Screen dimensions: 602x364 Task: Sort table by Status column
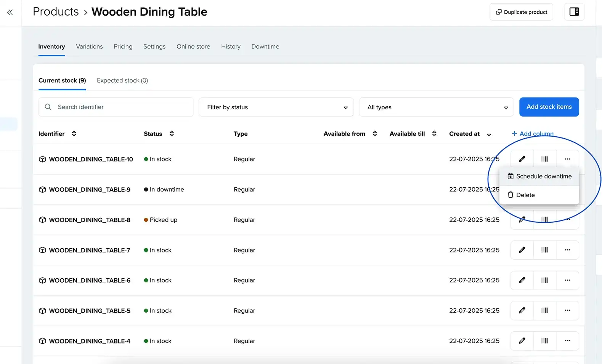(172, 134)
